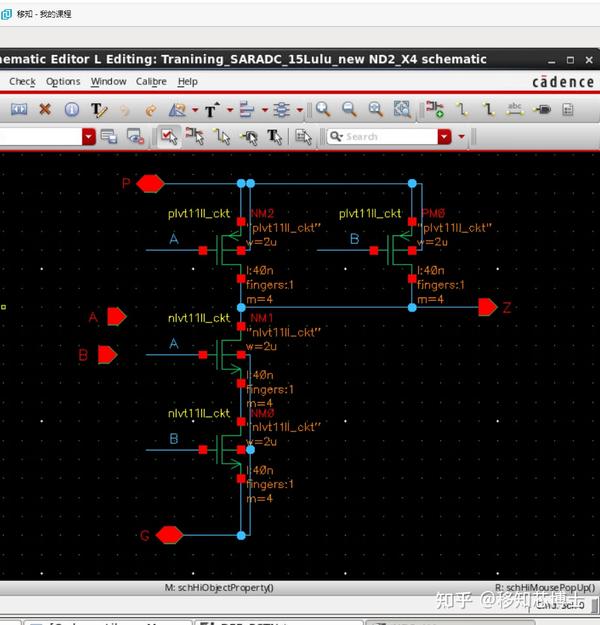The image size is (600, 625).
Task: Maximize the schematic editor window
Action: coord(570,60)
